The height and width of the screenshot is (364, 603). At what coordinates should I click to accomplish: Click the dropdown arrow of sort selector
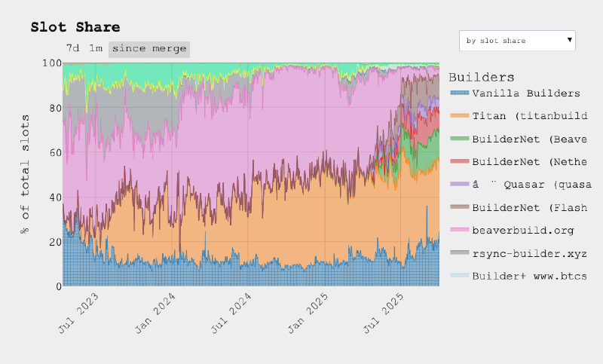pyautogui.click(x=570, y=40)
